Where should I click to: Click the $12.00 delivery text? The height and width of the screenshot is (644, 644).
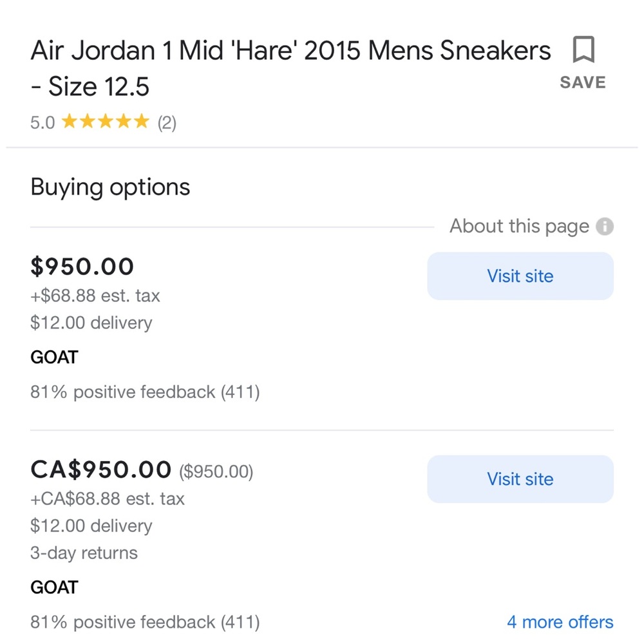[91, 322]
